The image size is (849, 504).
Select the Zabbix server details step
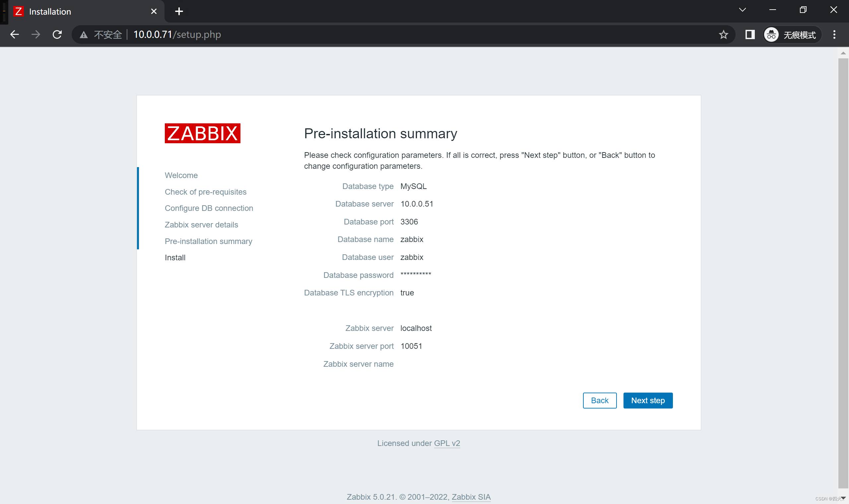tap(201, 225)
